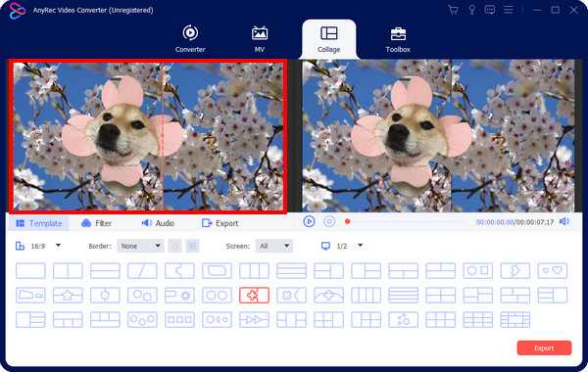Play the collage preview
Screen dimensions: 588x372
309,221
